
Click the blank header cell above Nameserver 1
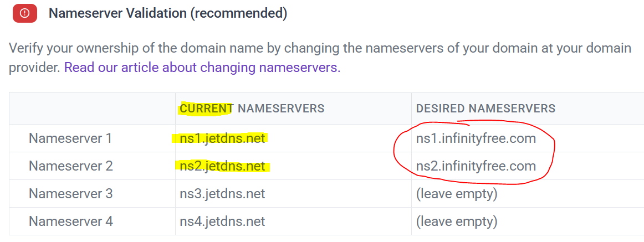point(92,109)
